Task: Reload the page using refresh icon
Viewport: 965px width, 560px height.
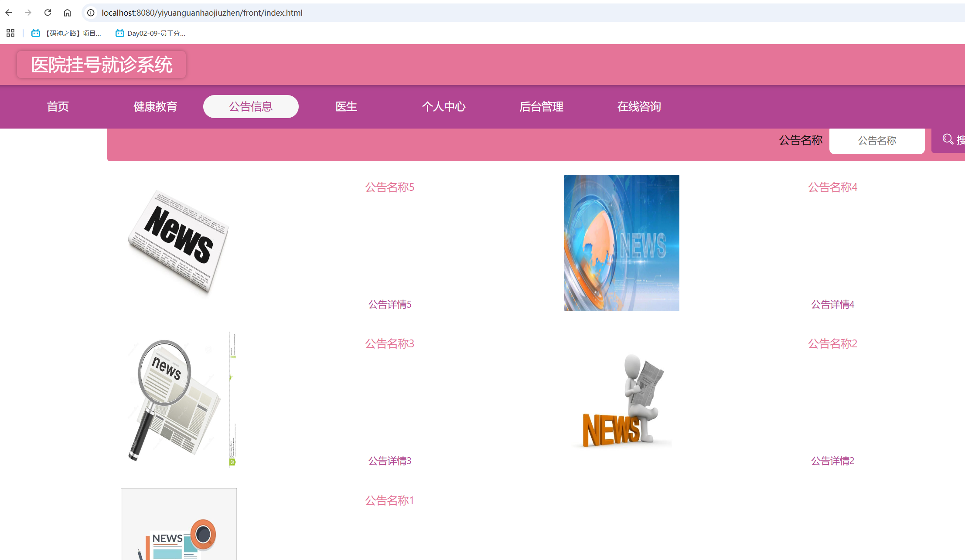Action: [x=48, y=13]
